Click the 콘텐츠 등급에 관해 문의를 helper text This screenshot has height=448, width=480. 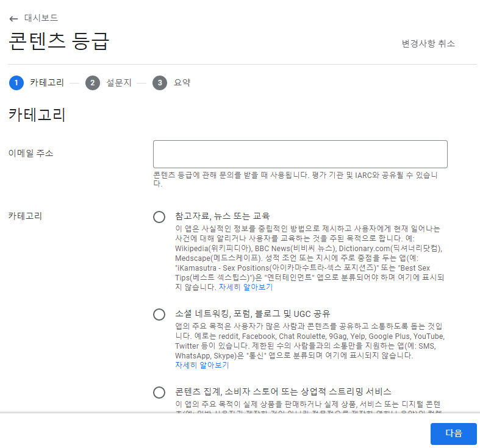point(295,179)
